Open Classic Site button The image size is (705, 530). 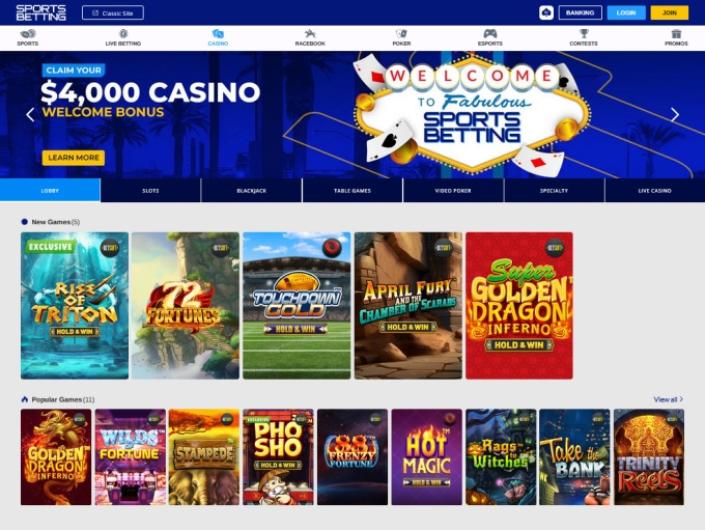coord(113,13)
